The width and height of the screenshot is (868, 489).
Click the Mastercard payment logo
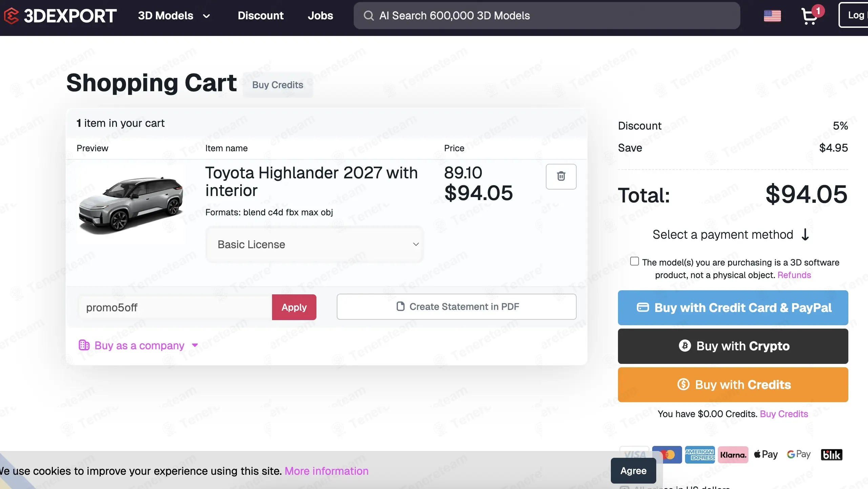[667, 454]
